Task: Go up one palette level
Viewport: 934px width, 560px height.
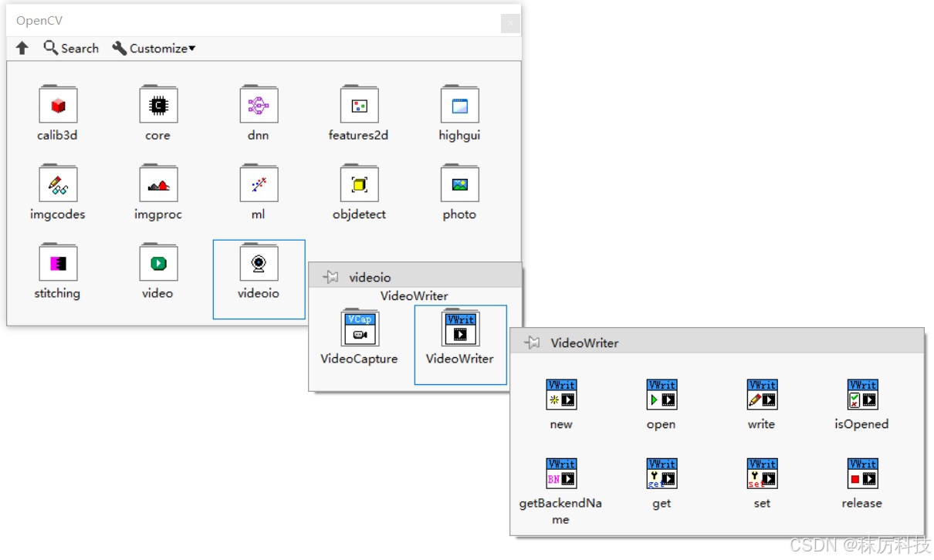Action: click(x=22, y=48)
